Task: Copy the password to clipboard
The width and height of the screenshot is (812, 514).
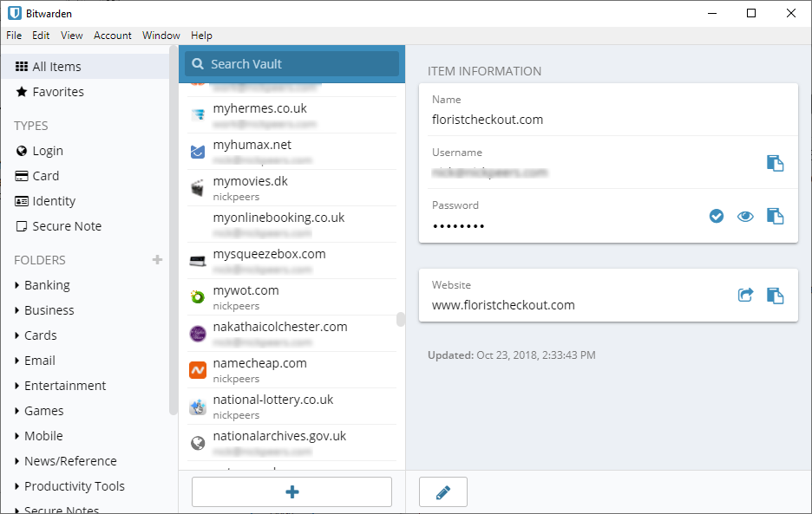Action: pos(775,216)
